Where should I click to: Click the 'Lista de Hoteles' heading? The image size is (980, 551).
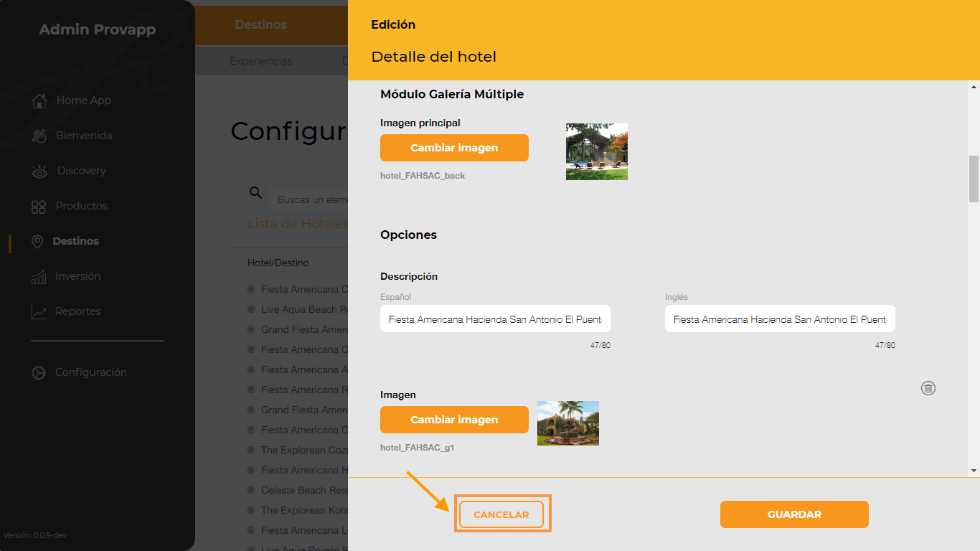pos(298,224)
